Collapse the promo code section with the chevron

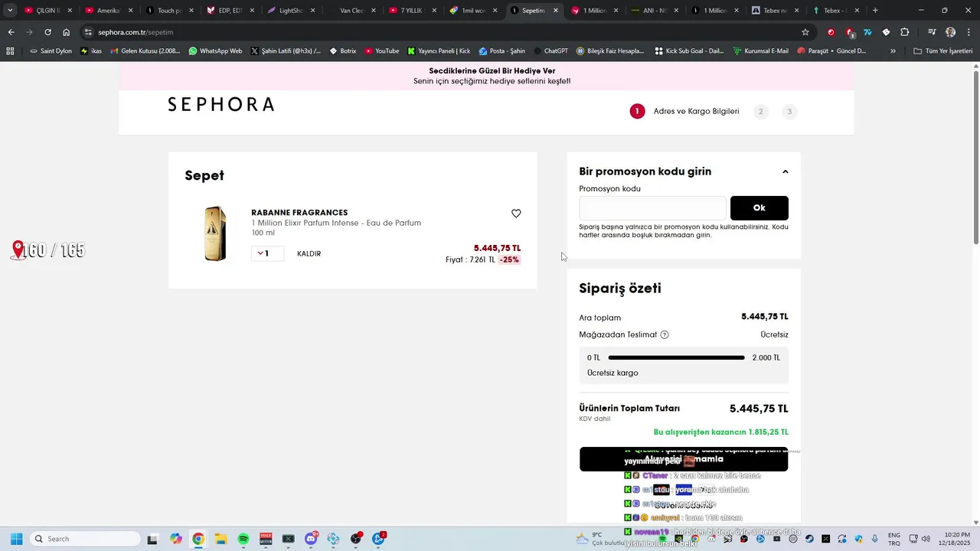pyautogui.click(x=785, y=171)
